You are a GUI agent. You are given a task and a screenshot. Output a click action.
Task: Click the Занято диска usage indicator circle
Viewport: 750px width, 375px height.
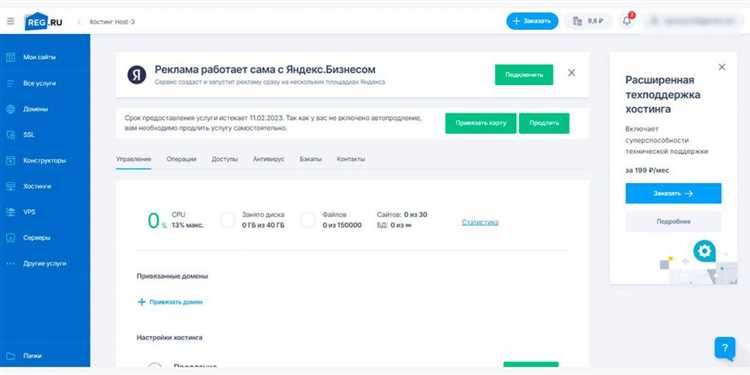click(x=228, y=220)
